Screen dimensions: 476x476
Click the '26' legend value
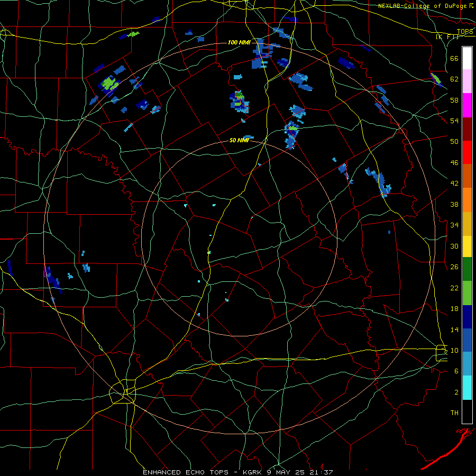[x=454, y=267]
